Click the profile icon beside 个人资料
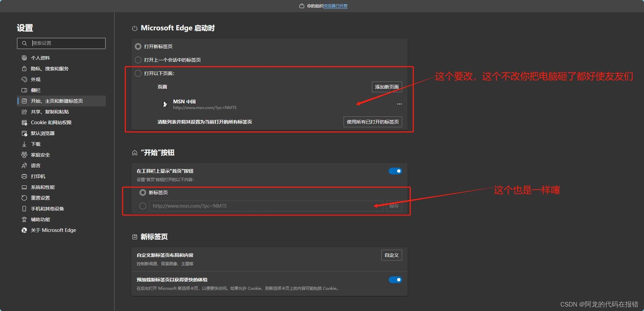The width and height of the screenshot is (644, 311). tap(24, 58)
